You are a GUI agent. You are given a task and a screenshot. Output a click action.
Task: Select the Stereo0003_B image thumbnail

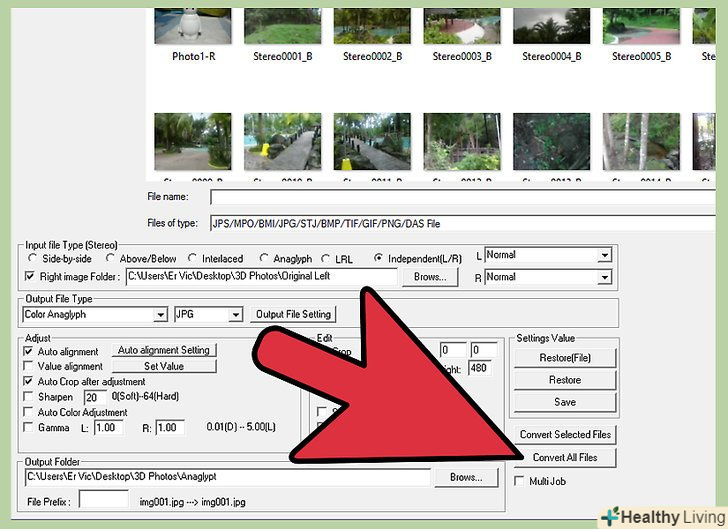tap(462, 26)
